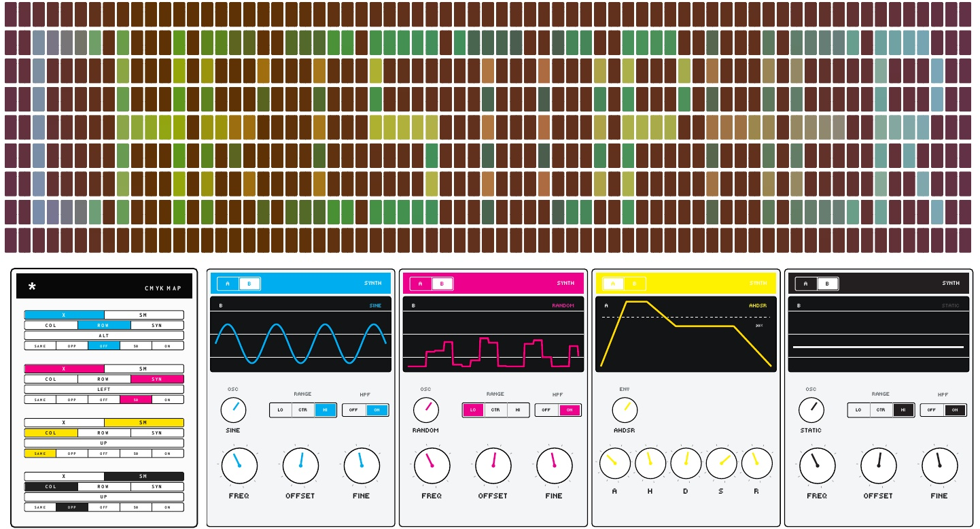Select X in the yellow map section

[x=64, y=422]
